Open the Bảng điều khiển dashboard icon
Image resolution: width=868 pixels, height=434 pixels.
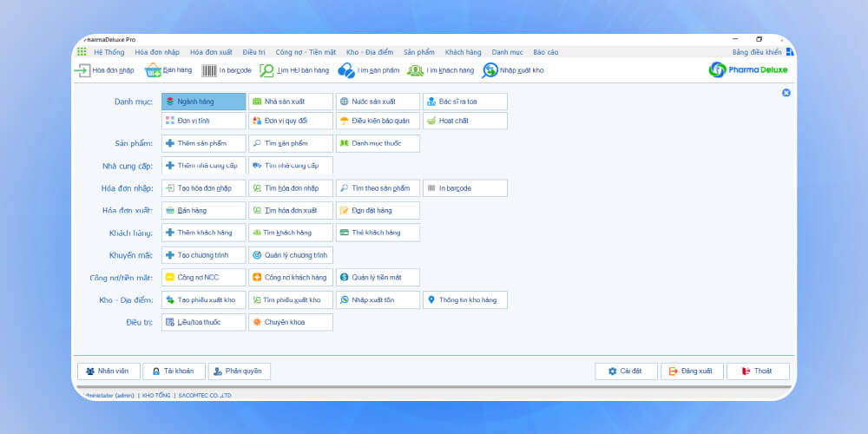[x=789, y=52]
